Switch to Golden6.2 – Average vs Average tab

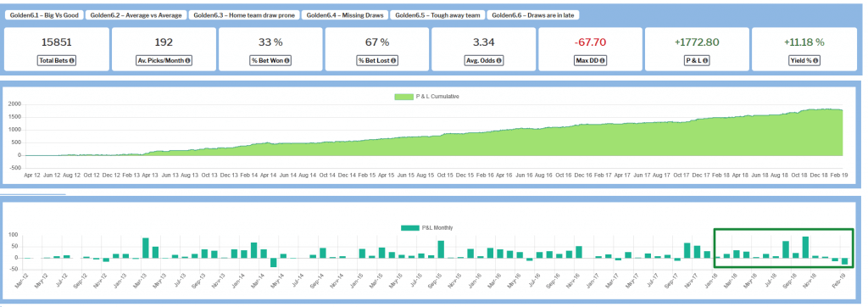click(x=136, y=15)
